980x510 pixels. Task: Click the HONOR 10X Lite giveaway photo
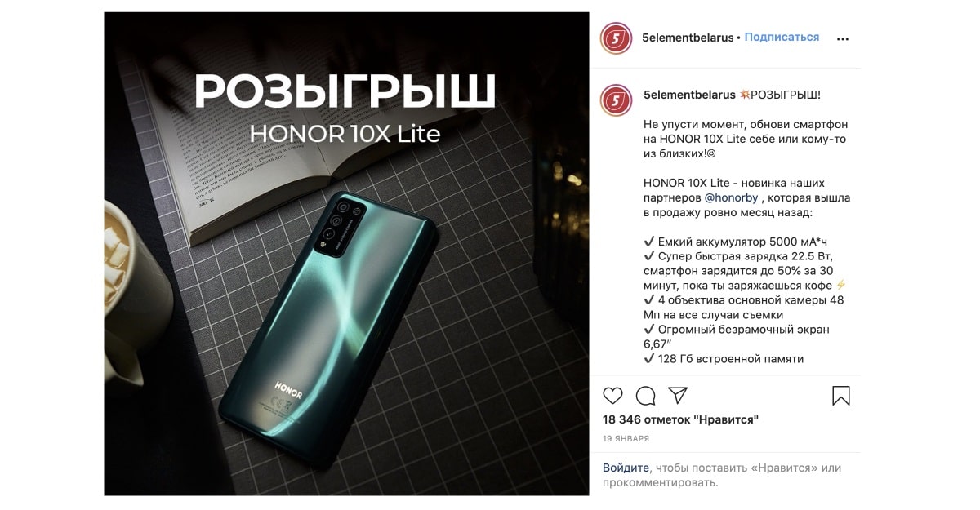pyautogui.click(x=346, y=254)
